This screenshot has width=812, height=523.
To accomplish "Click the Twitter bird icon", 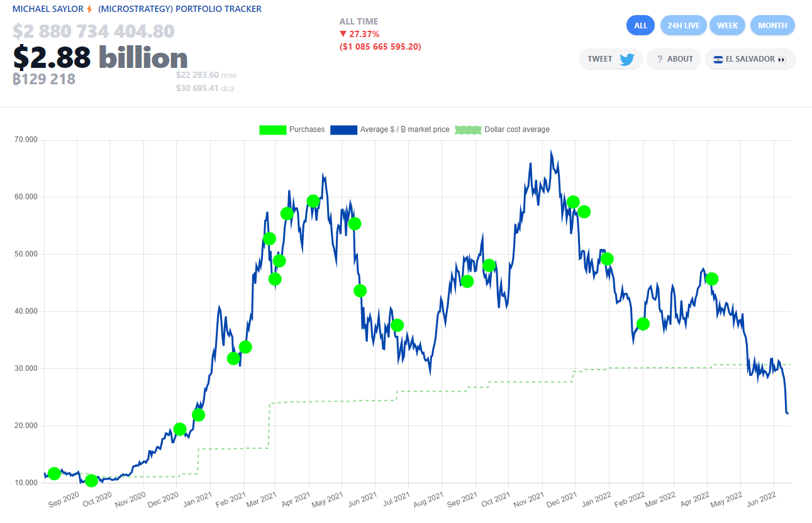I will [626, 59].
